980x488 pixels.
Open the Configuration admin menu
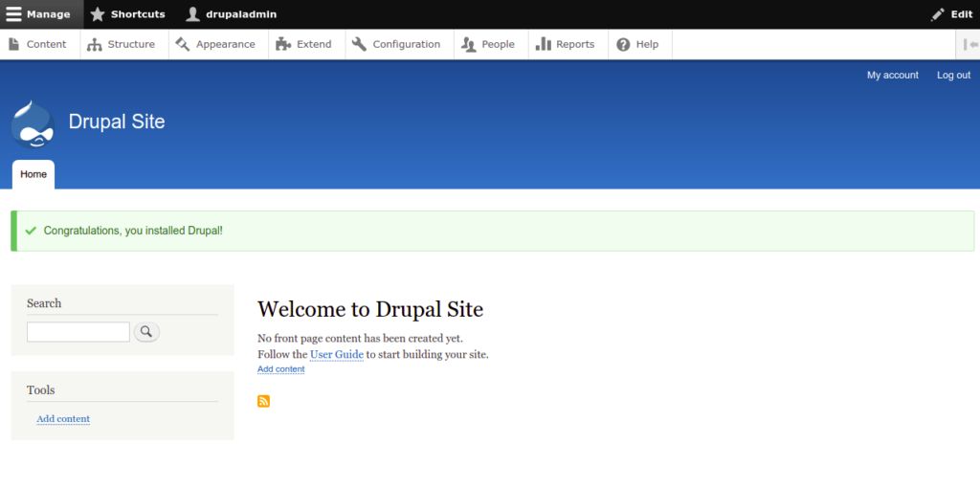(x=399, y=44)
